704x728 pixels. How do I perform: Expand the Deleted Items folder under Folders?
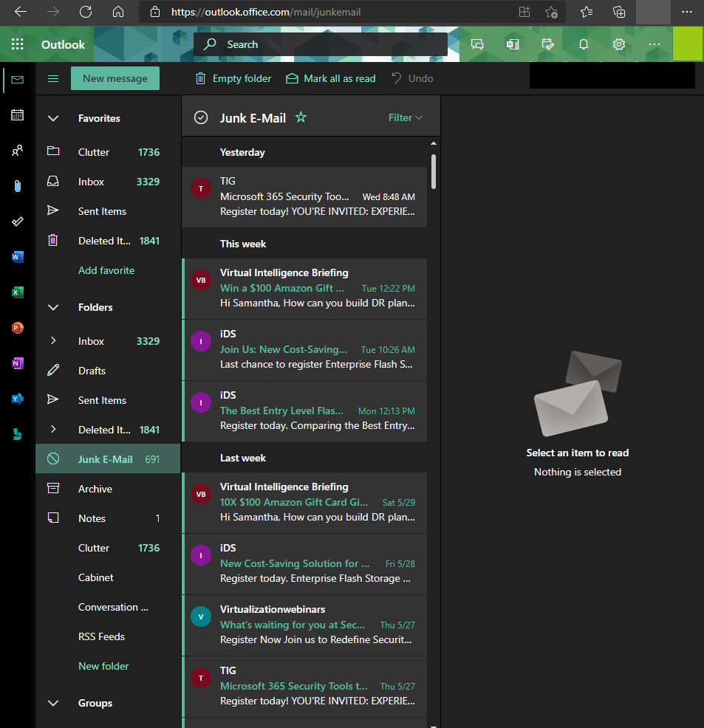point(53,430)
